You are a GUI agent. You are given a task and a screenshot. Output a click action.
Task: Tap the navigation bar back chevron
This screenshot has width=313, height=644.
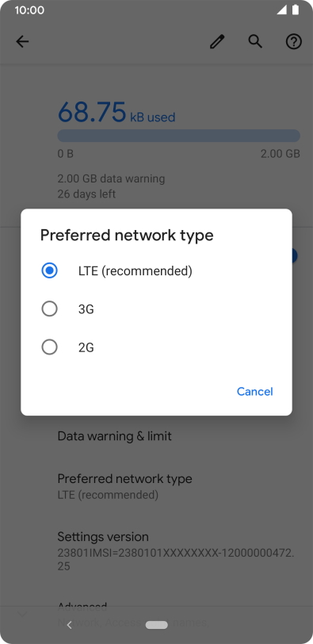click(x=69, y=625)
